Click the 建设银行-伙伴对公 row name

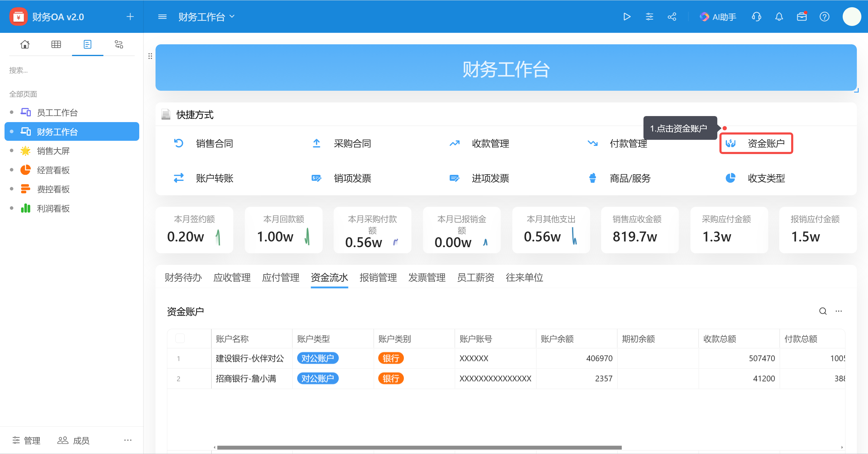250,358
